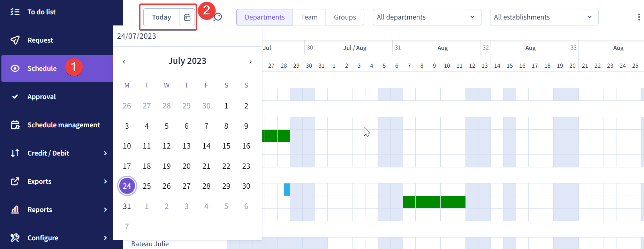
Task: Expand the Credit / Debit submenu chevron
Action: pos(105,153)
